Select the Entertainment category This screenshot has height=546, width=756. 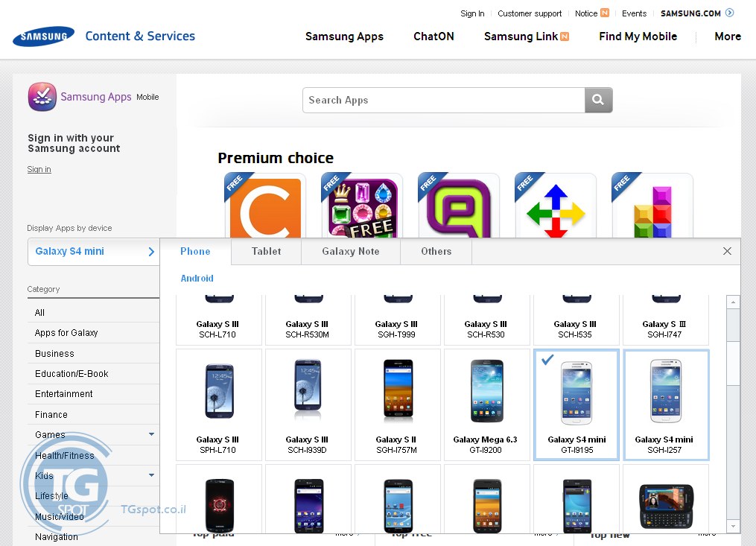click(93, 394)
